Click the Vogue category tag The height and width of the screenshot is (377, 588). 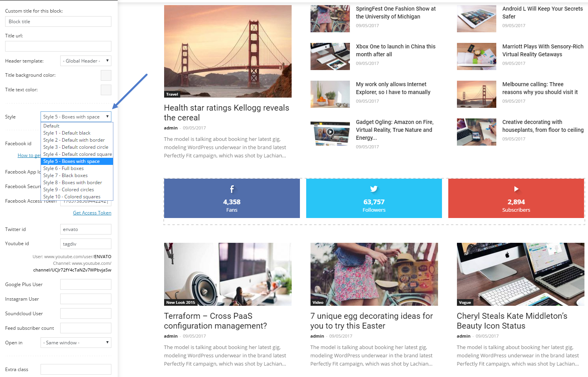coord(465,303)
